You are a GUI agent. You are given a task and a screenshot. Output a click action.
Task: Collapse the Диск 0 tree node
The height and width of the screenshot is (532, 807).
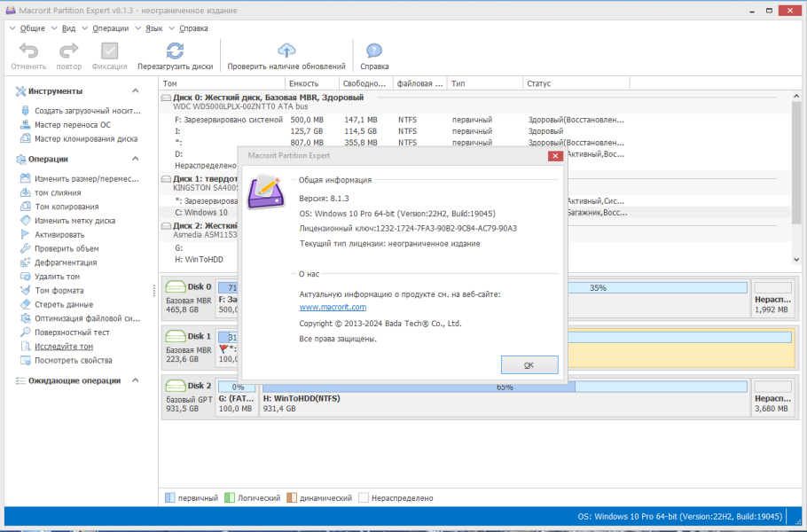[166, 98]
